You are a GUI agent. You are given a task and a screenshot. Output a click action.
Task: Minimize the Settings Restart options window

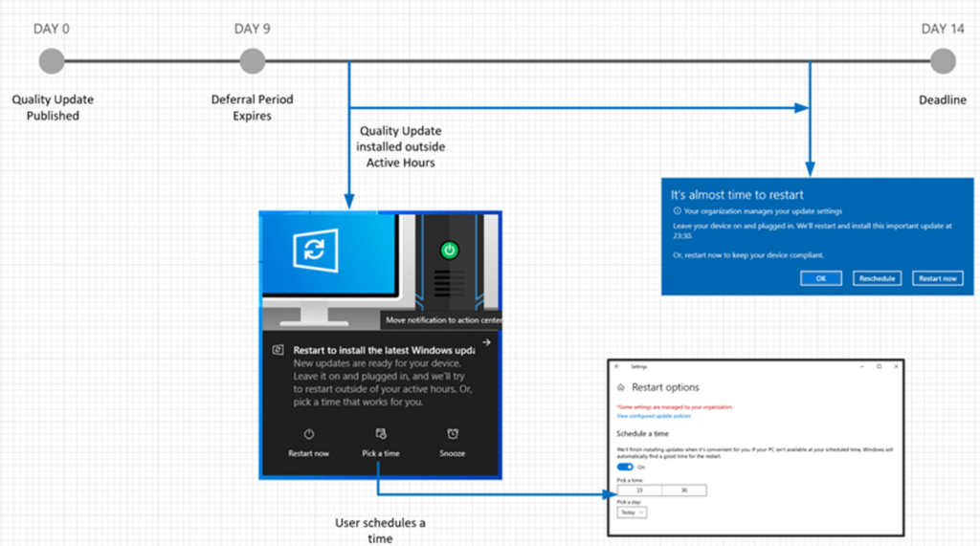point(862,366)
